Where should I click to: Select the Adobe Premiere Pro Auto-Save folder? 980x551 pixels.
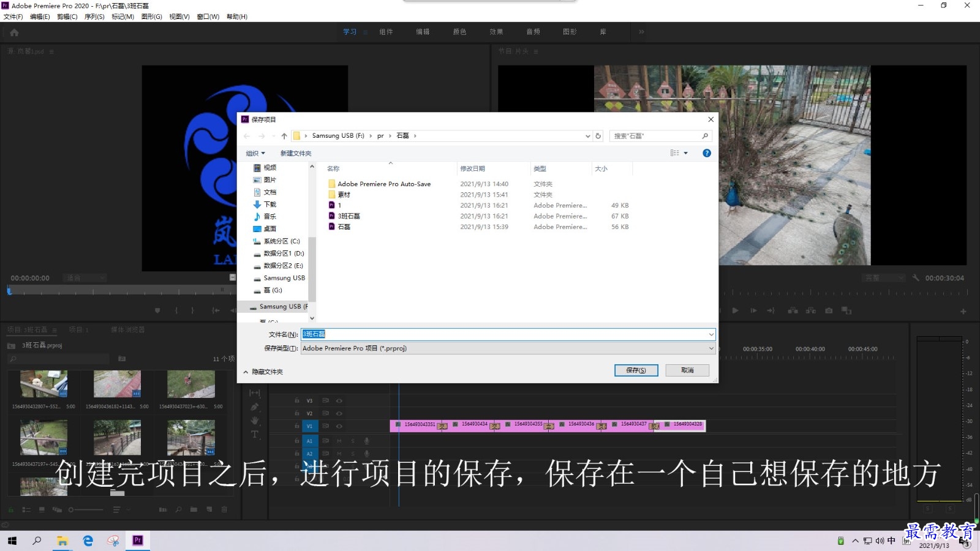[379, 184]
